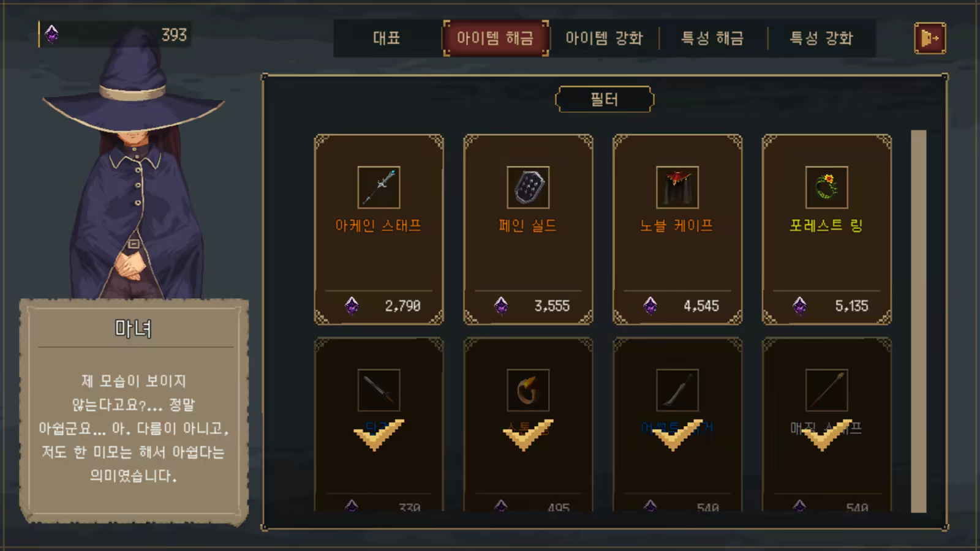Click the checkmark on the 매직 스태프 card
The height and width of the screenshot is (551, 980).
click(x=826, y=435)
